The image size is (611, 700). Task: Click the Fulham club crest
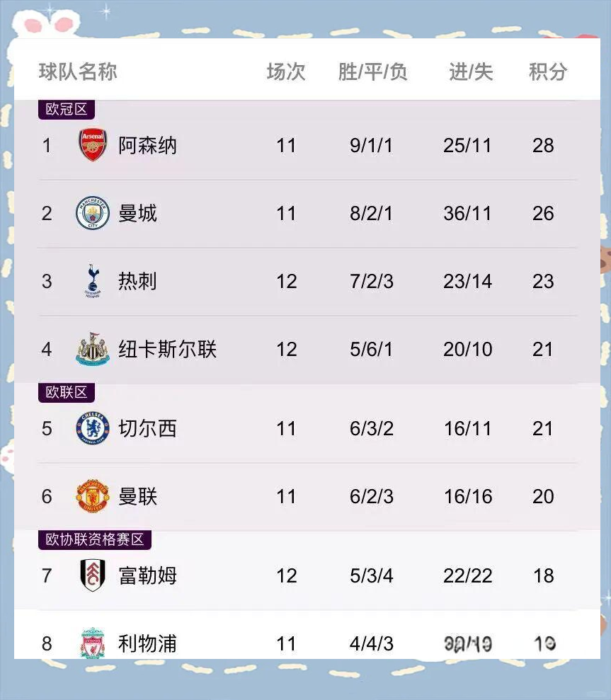(91, 575)
